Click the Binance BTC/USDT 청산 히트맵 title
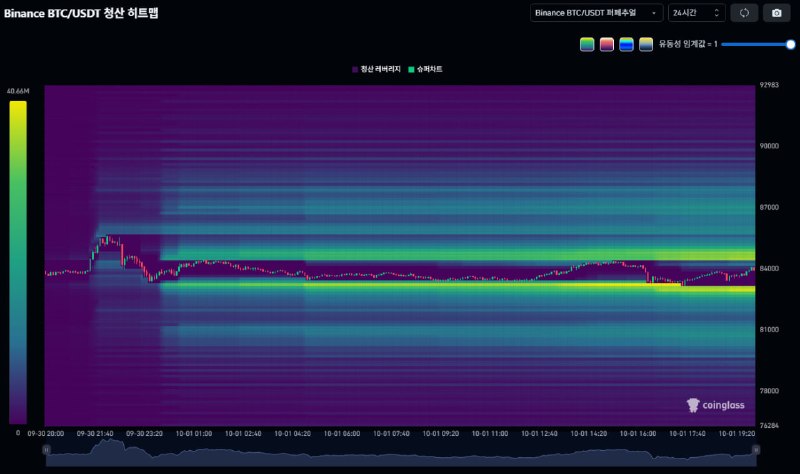 click(x=81, y=13)
